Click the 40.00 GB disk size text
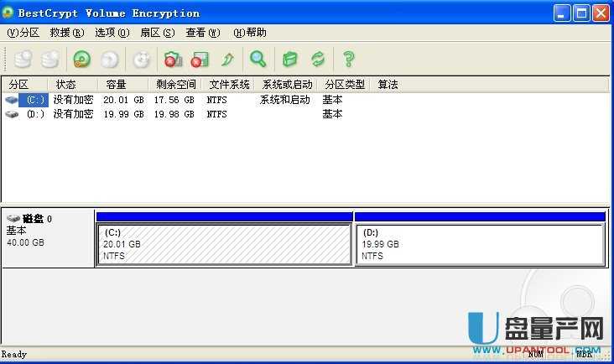The width and height of the screenshot is (614, 364). click(x=25, y=242)
